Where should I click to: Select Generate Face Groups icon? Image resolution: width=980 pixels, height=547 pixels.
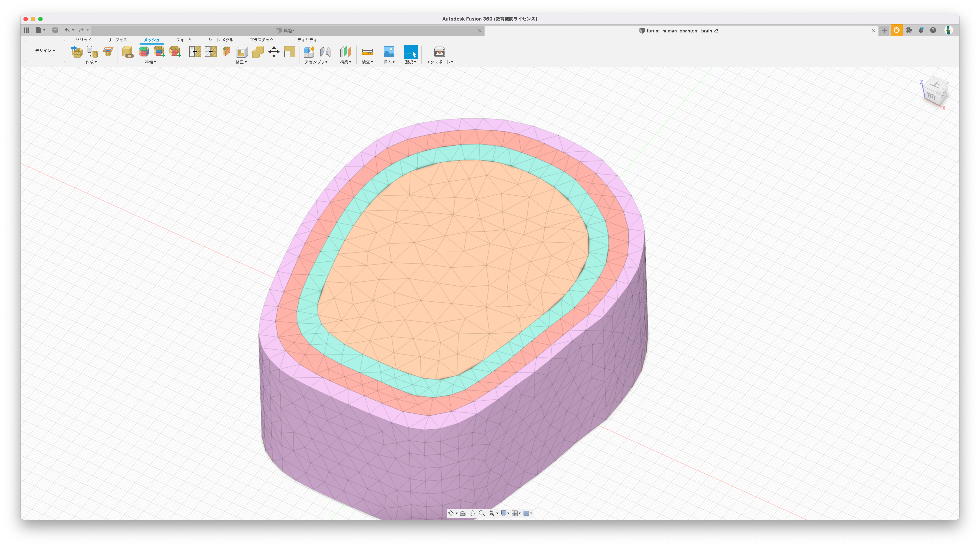pos(144,51)
